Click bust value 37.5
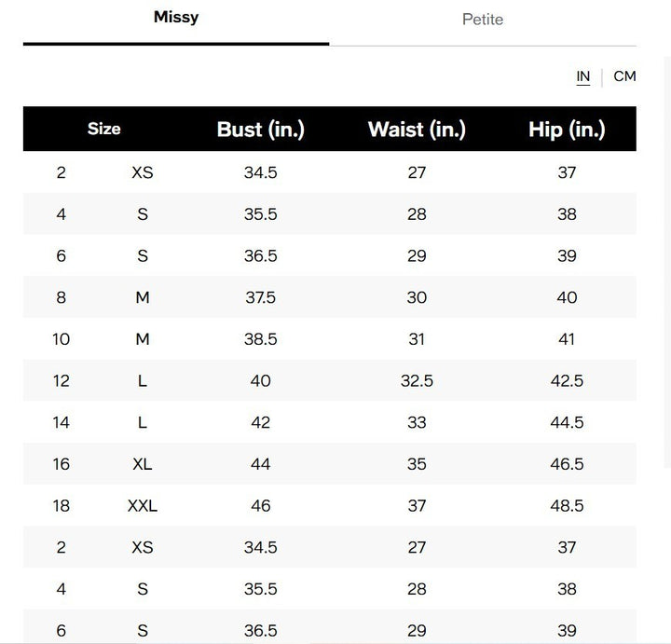671x644 pixels. coord(261,297)
